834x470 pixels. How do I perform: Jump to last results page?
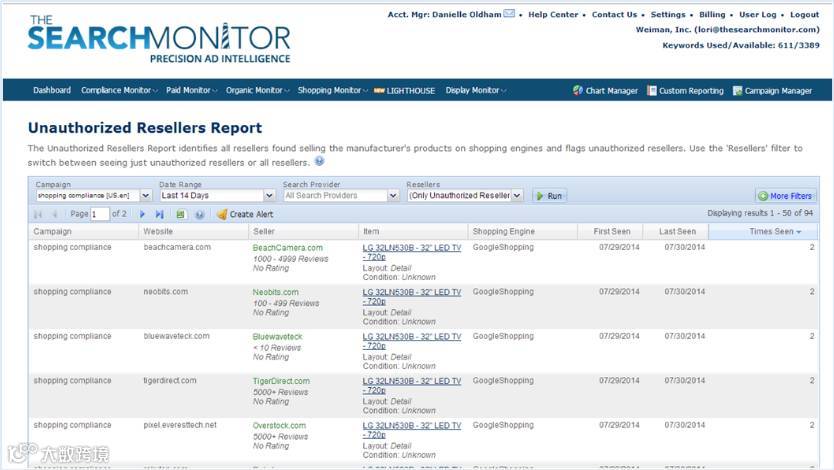click(160, 214)
